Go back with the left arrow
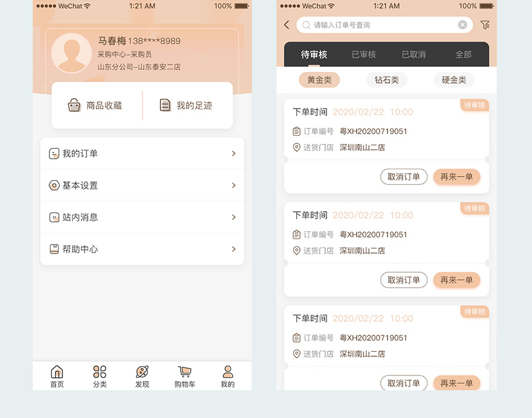This screenshot has width=532, height=418. tap(287, 25)
